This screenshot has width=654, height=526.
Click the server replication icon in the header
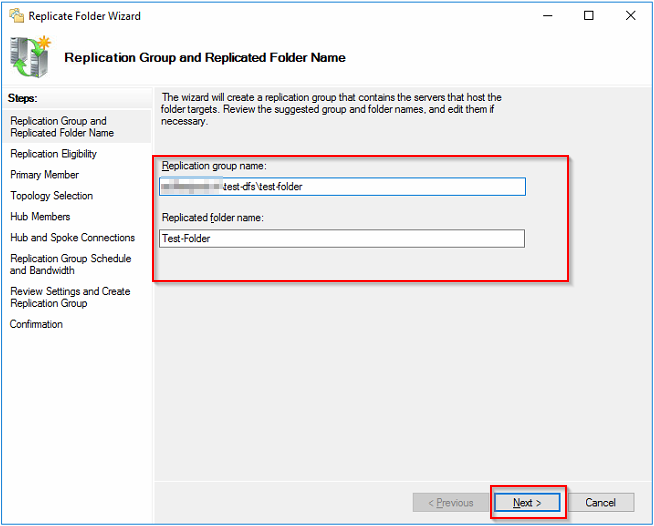(x=32, y=57)
